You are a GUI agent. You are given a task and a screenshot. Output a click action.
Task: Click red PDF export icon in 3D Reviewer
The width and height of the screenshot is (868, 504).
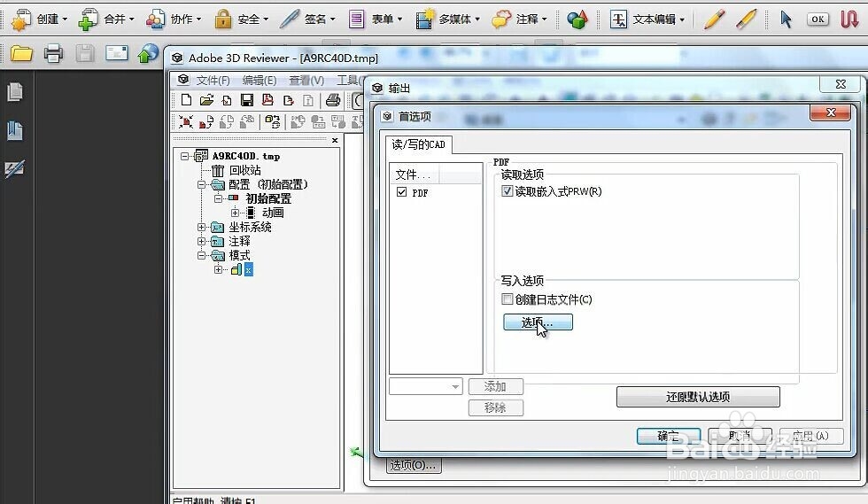point(267,100)
